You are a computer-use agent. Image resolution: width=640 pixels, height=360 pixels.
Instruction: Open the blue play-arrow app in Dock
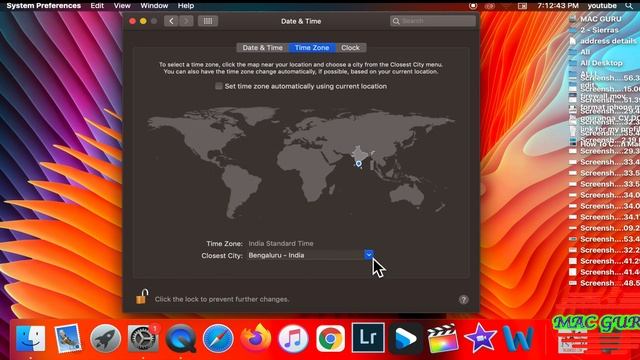point(405,338)
